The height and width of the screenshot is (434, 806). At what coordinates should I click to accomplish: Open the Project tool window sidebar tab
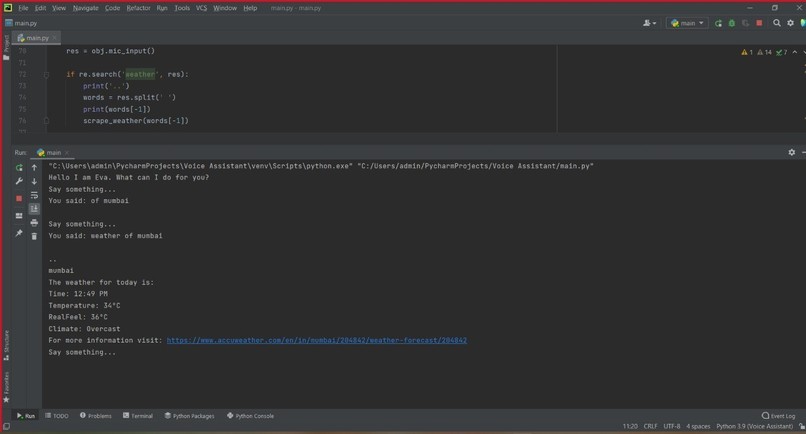tap(6, 47)
